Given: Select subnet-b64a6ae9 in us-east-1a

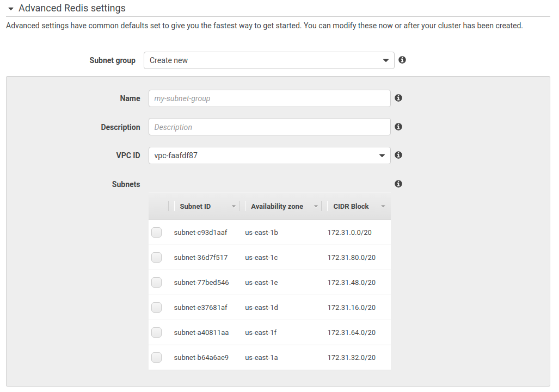Looking at the screenshot, I should (x=157, y=358).
